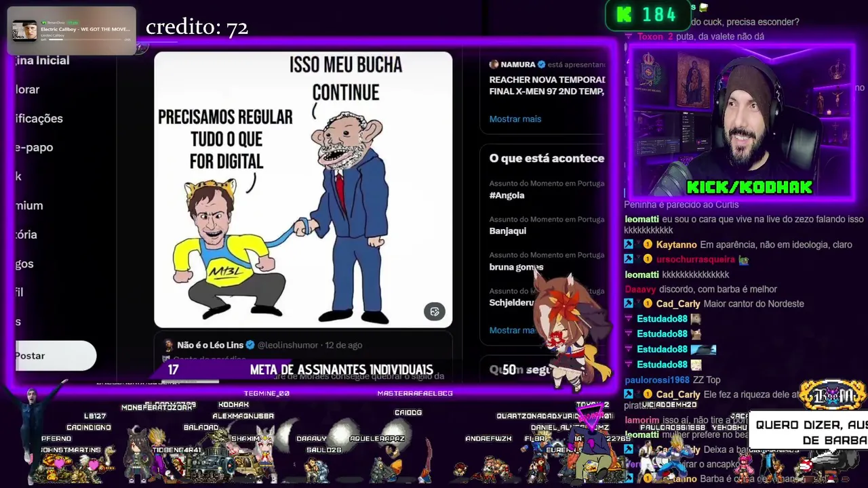Open the Schjelderup trending topic

[x=512, y=303]
